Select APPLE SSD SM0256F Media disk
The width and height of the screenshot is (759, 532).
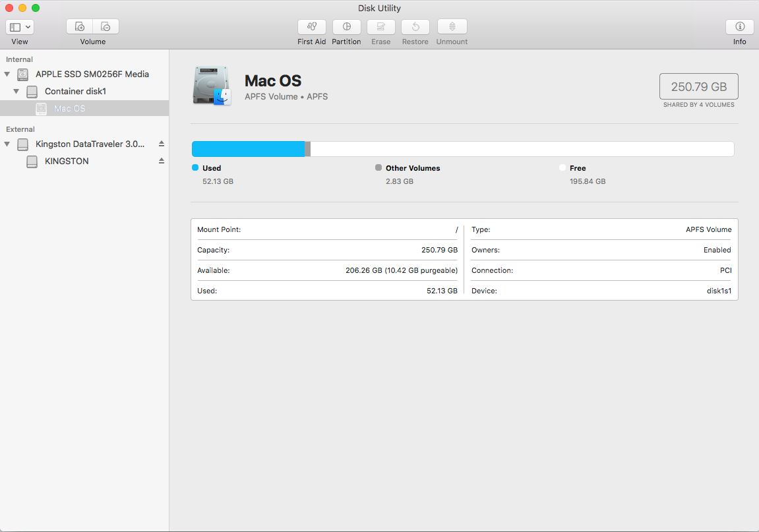click(92, 74)
